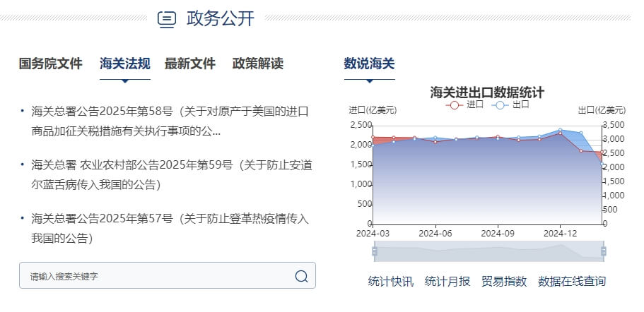Select the 数说海关 tab
Viewport: 644px width, 312px height.
coord(369,64)
